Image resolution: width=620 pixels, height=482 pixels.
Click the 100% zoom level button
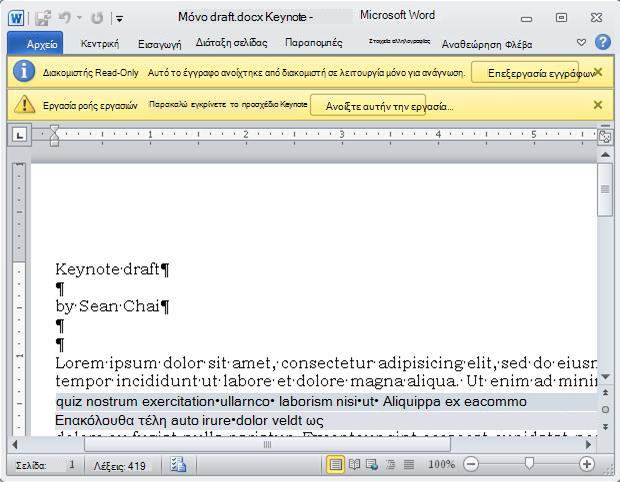pyautogui.click(x=441, y=465)
